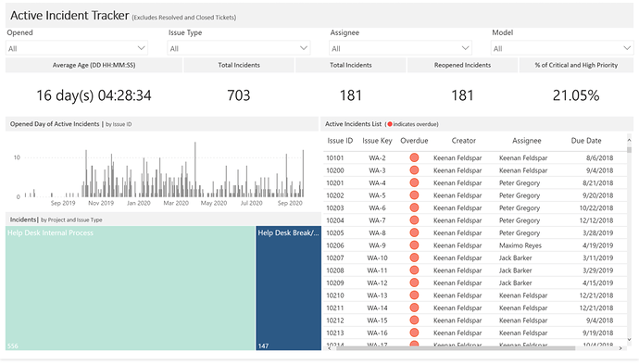
Task: Sort by Issue ID column header
Action: pos(340,141)
